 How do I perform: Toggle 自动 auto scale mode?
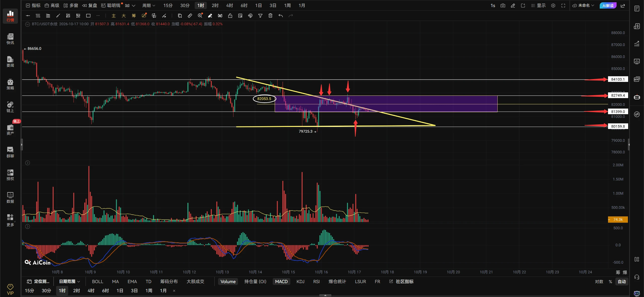pos(622,281)
